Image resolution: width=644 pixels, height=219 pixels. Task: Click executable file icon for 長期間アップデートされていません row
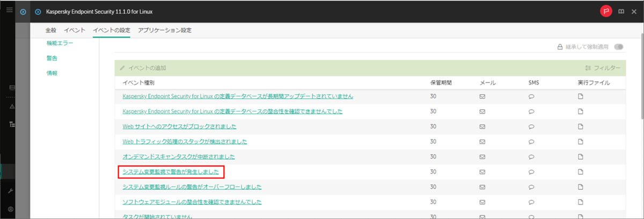click(580, 96)
